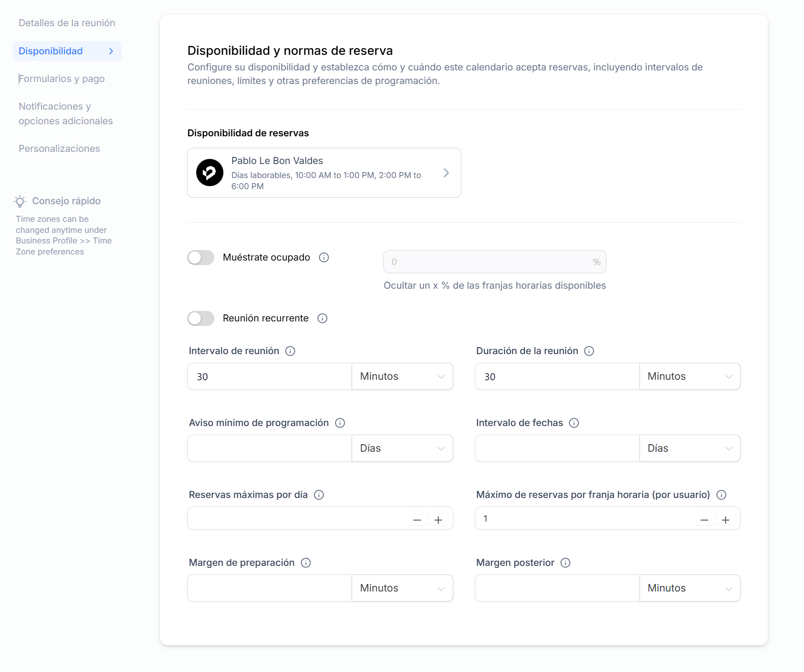
Task: Open Personalizaciones in the sidebar
Action: point(59,149)
